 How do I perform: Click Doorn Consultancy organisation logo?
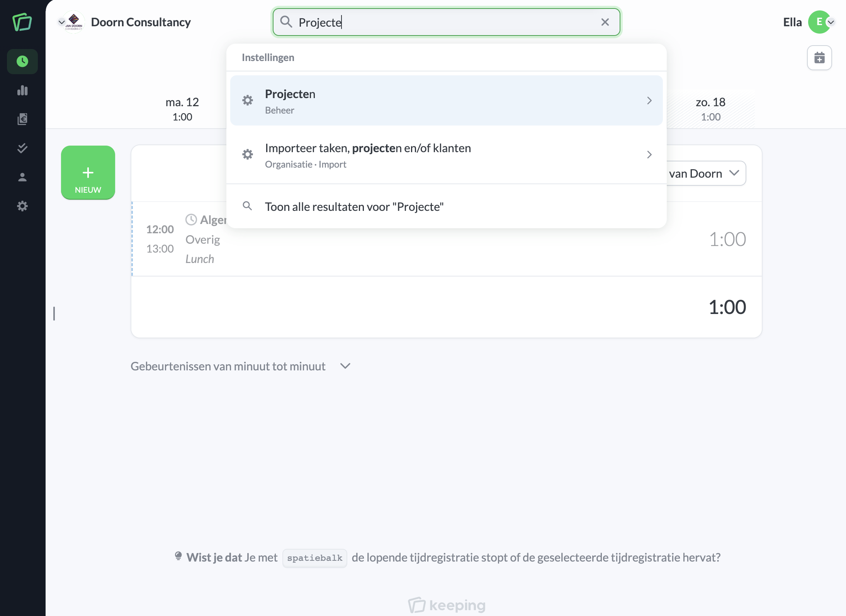[x=74, y=22]
